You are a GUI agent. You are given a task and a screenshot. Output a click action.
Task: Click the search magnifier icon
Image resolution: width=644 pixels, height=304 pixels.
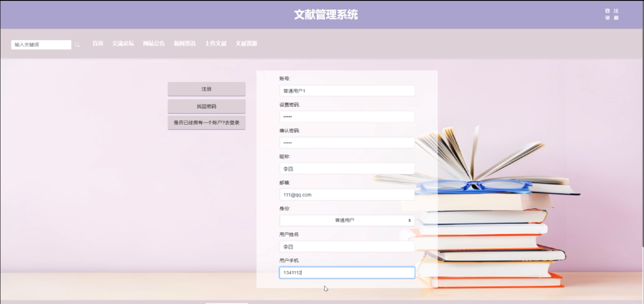77,45
